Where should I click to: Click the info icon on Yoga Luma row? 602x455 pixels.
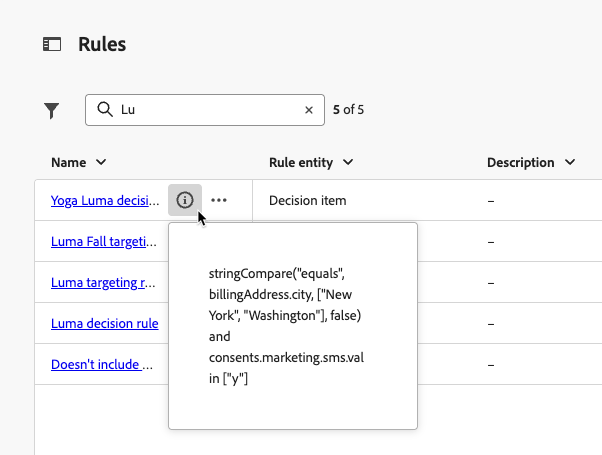pyautogui.click(x=185, y=200)
